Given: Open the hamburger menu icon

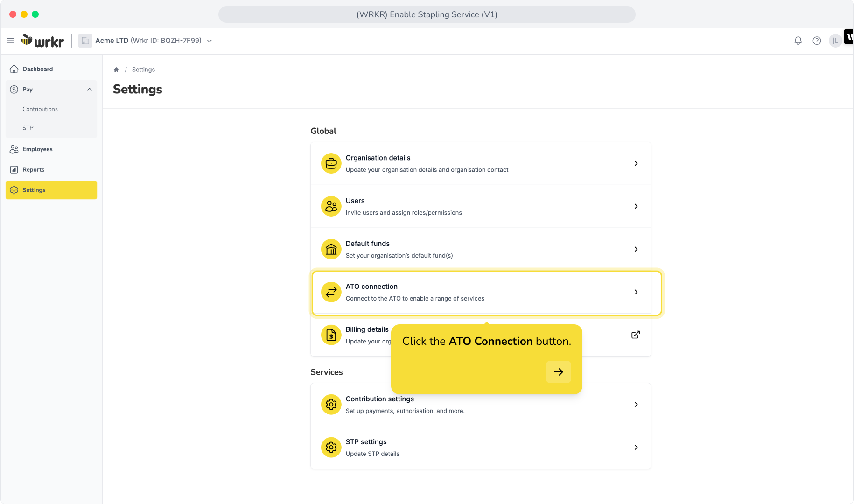Looking at the screenshot, I should point(11,41).
